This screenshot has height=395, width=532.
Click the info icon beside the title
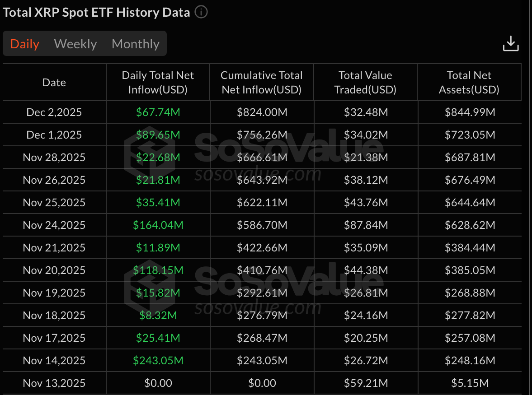coord(201,12)
